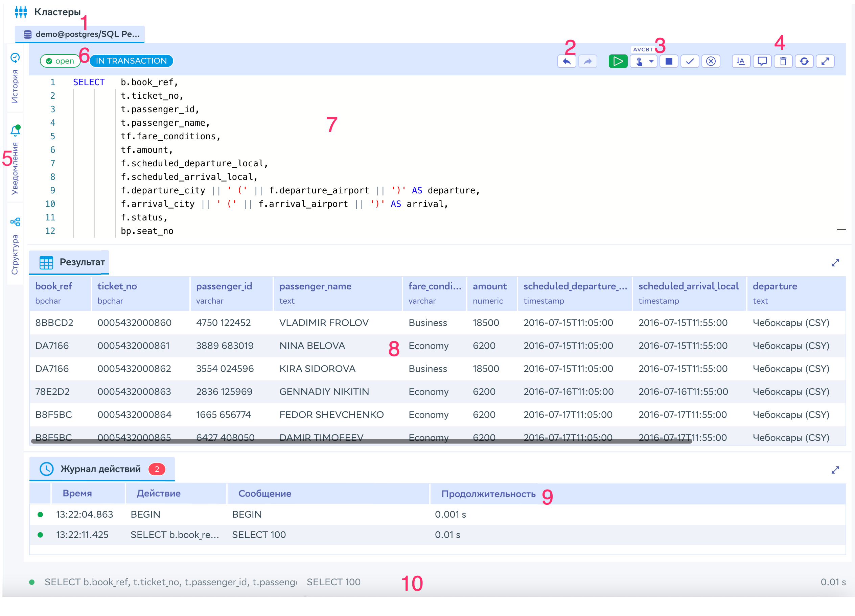855x616 pixels.
Task: Rollback the transaction with the circled X icon
Action: point(711,61)
